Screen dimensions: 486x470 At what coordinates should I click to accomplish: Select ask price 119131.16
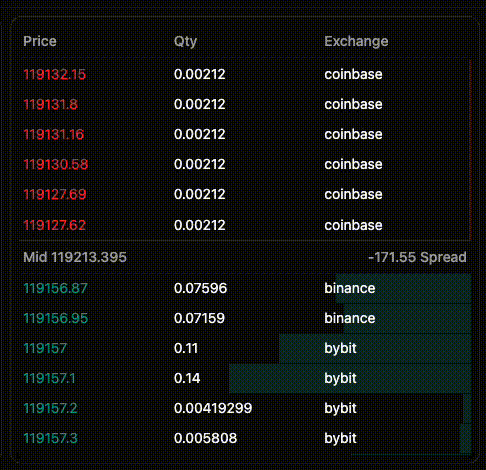54,134
